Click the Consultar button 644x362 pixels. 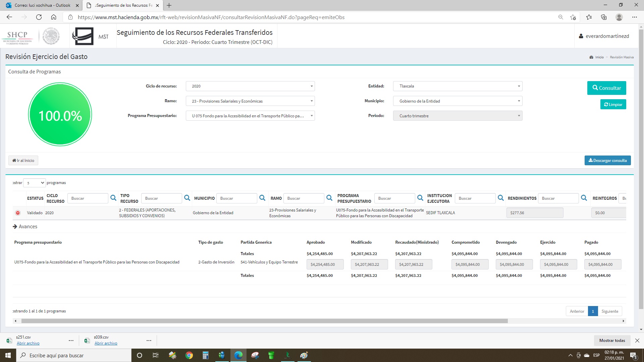[x=606, y=88]
